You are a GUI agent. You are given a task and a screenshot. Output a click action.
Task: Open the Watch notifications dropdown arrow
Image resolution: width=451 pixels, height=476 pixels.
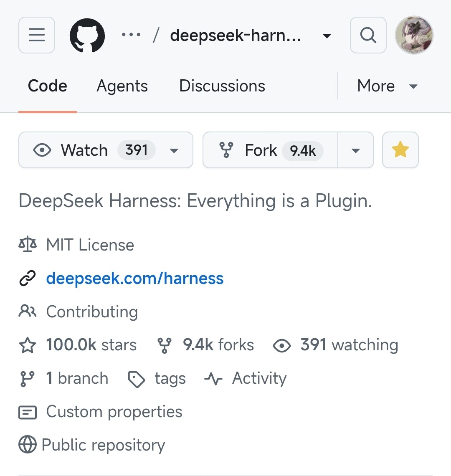pos(174,151)
